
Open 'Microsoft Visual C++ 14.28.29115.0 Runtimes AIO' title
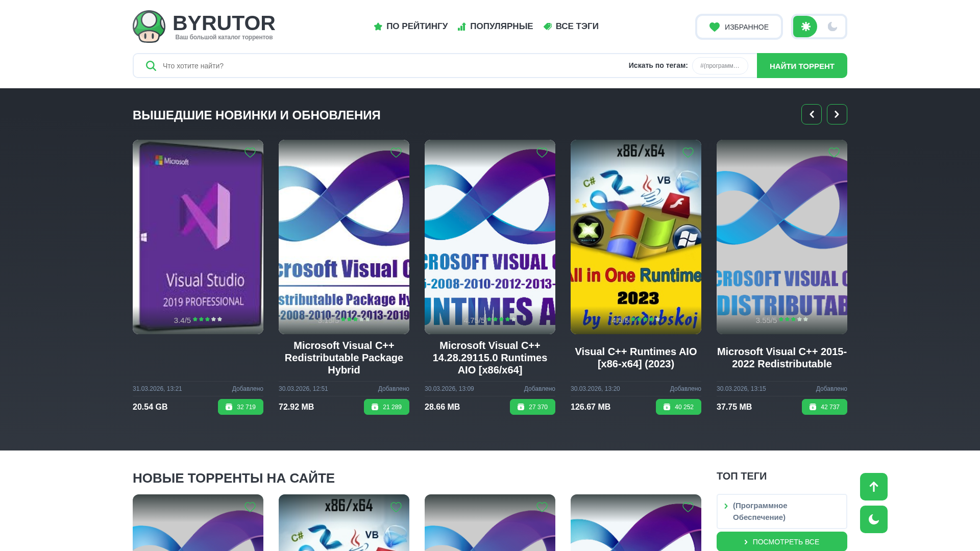pos(490,358)
